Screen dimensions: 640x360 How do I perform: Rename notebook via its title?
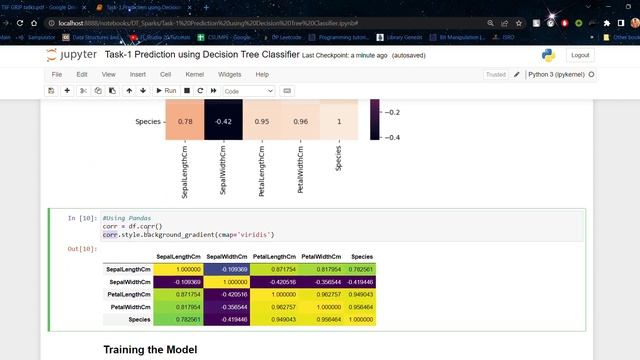click(x=202, y=55)
